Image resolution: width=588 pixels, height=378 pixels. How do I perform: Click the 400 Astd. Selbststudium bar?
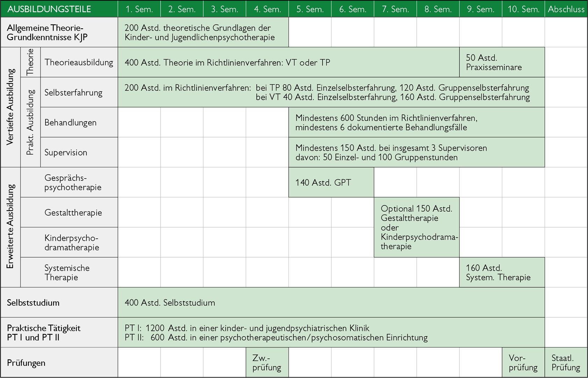(x=331, y=303)
